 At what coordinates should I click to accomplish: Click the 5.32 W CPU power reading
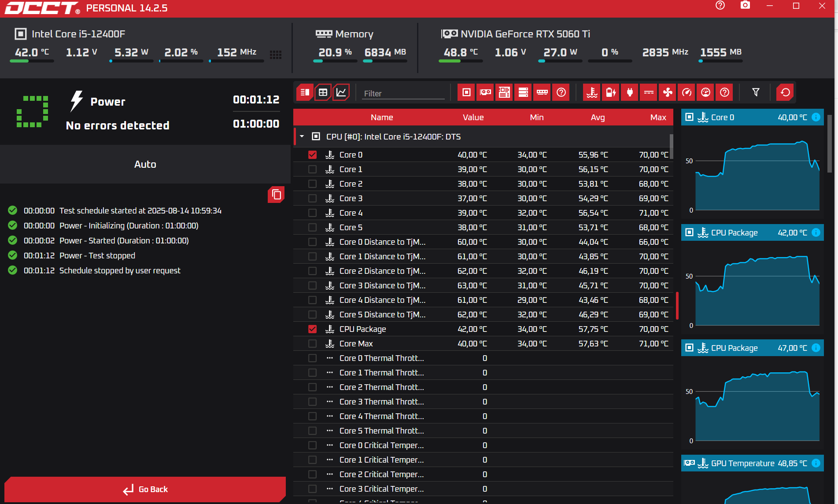point(131,52)
